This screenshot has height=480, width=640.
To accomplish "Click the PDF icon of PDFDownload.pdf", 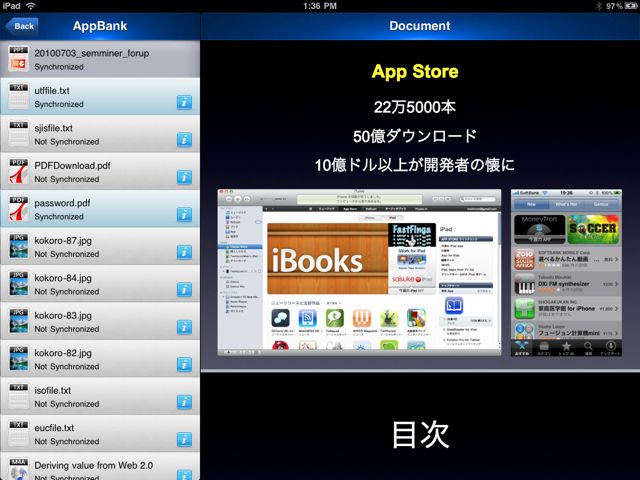I will pyautogui.click(x=19, y=171).
